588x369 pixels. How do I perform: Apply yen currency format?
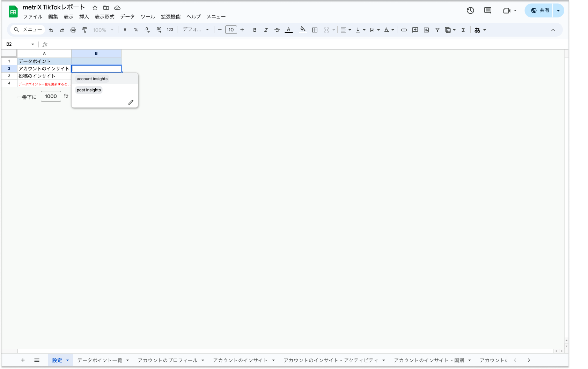[125, 30]
